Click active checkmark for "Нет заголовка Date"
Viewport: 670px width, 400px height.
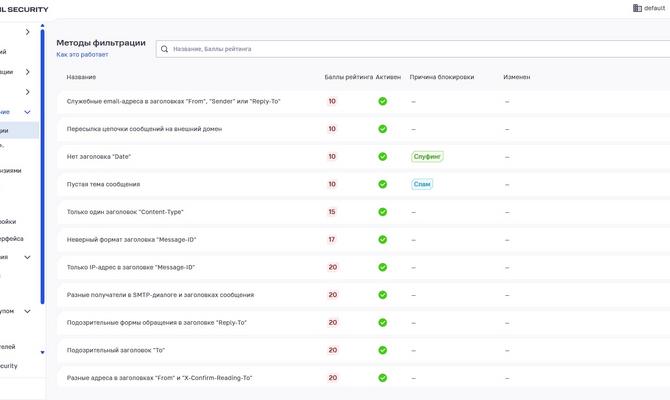coord(382,156)
